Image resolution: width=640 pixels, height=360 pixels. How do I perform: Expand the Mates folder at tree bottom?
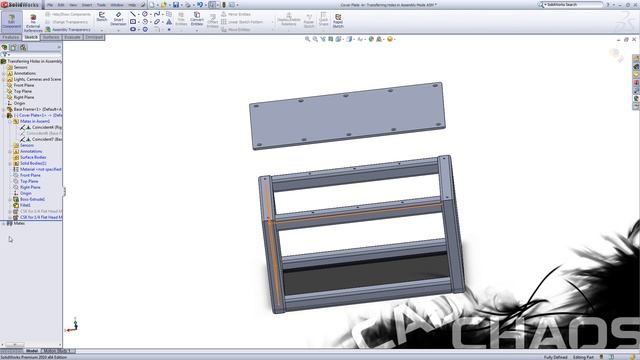click(x=4, y=223)
